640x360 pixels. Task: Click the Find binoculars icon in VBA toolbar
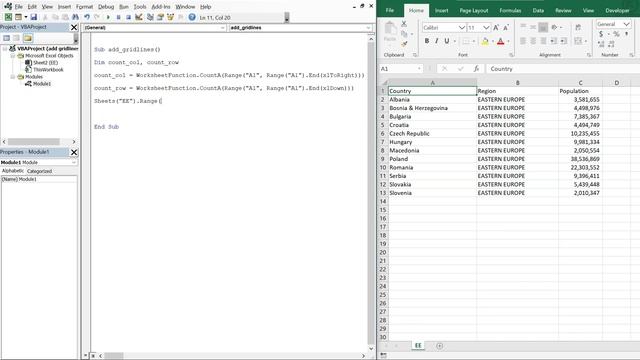pos(75,17)
